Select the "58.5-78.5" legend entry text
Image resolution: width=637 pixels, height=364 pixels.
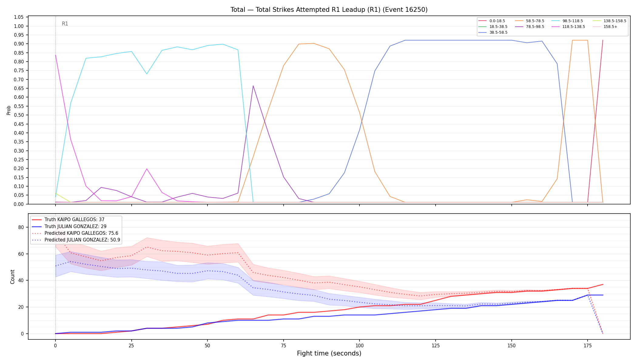[535, 21]
